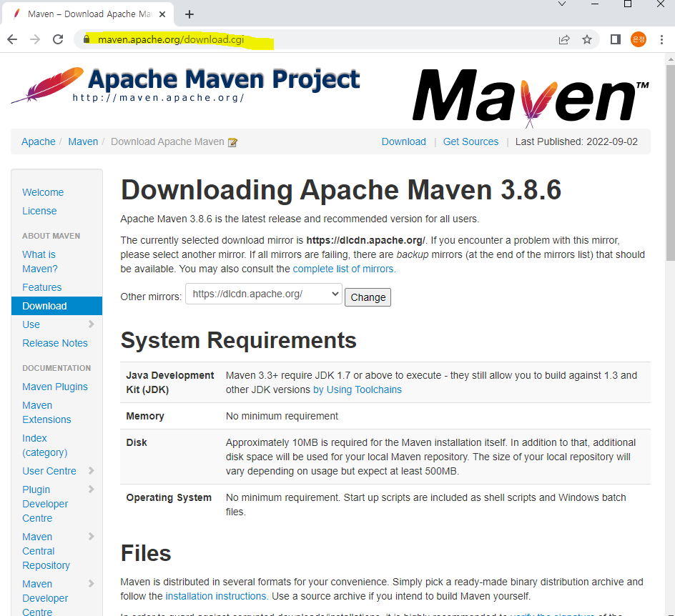
Task: Click the Operating System row label
Action: 169,497
